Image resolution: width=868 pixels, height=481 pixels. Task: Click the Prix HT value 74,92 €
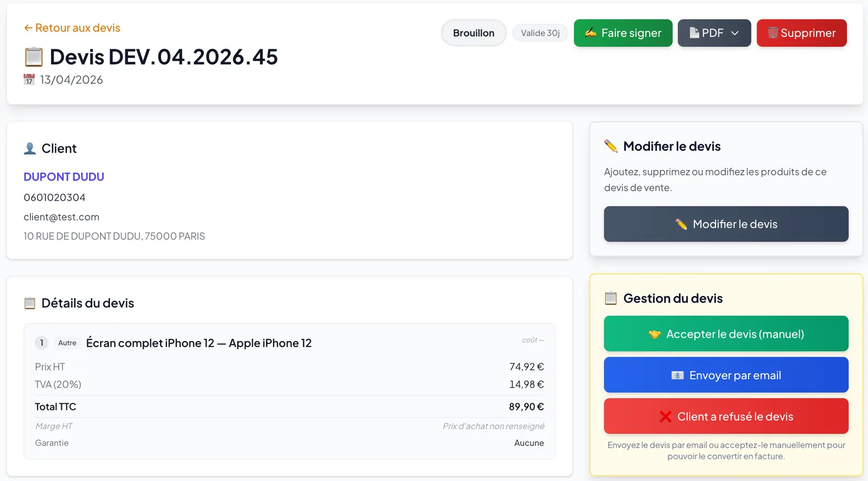click(526, 367)
